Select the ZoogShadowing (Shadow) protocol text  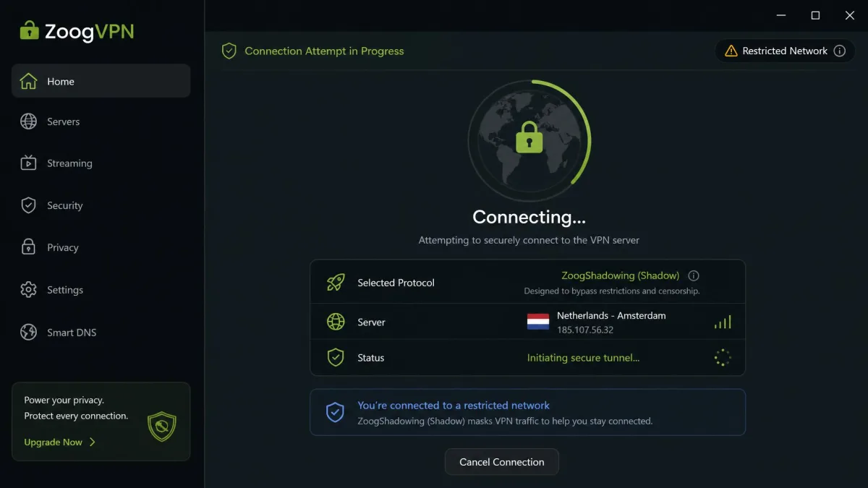point(621,275)
